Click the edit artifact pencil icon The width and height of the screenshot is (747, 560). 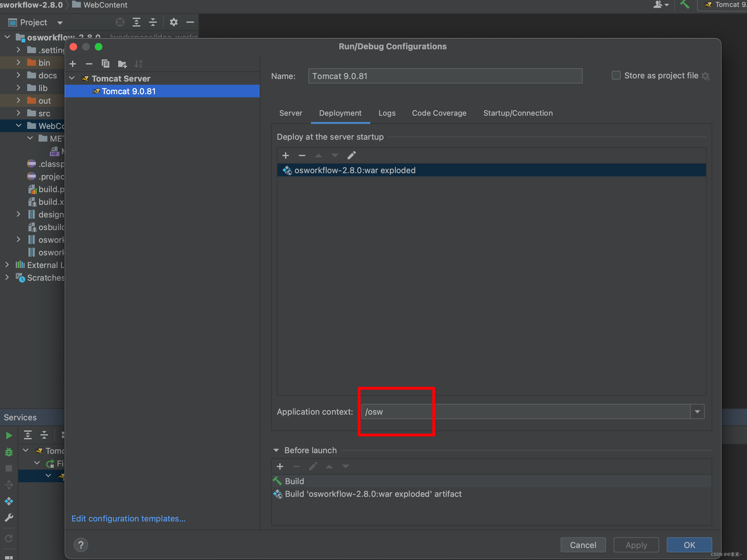(x=350, y=155)
